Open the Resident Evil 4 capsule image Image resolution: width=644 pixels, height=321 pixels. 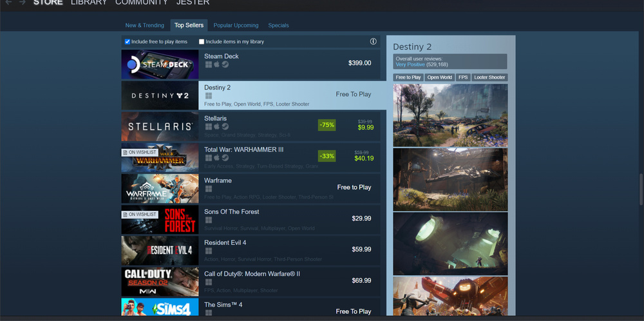(160, 251)
